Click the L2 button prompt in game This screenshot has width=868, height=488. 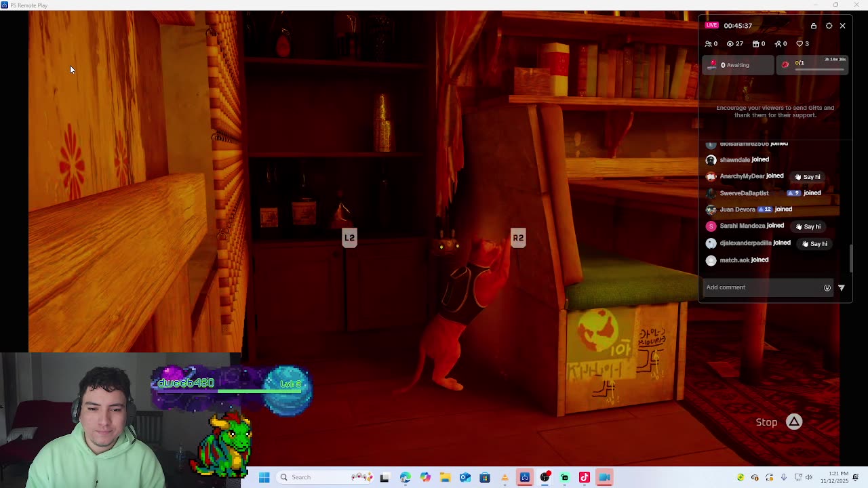pos(349,238)
